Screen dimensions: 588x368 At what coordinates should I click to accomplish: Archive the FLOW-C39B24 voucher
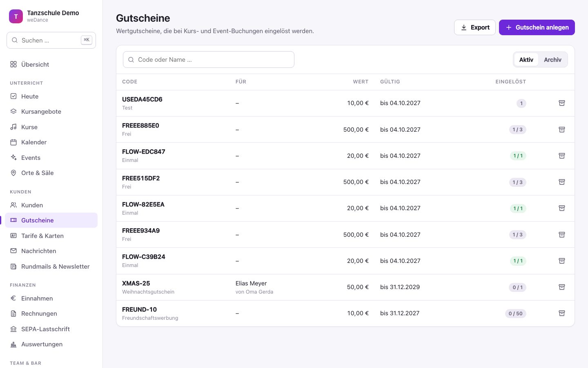562,261
